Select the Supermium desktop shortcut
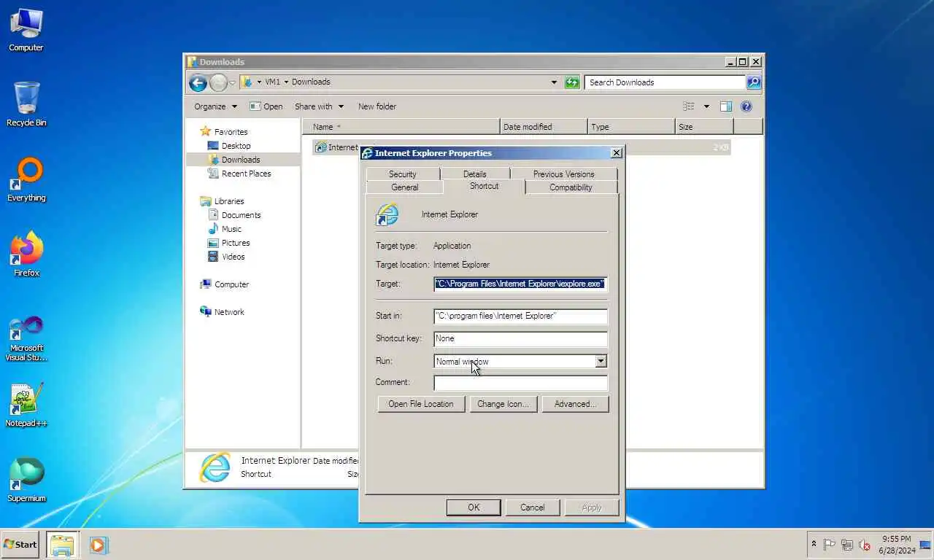The width and height of the screenshot is (934, 560). pos(26,481)
